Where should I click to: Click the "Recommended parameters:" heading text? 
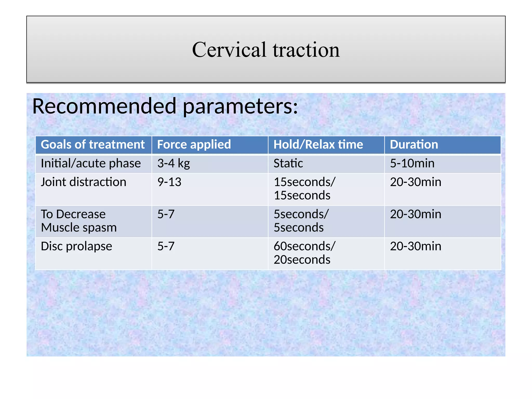(x=165, y=106)
